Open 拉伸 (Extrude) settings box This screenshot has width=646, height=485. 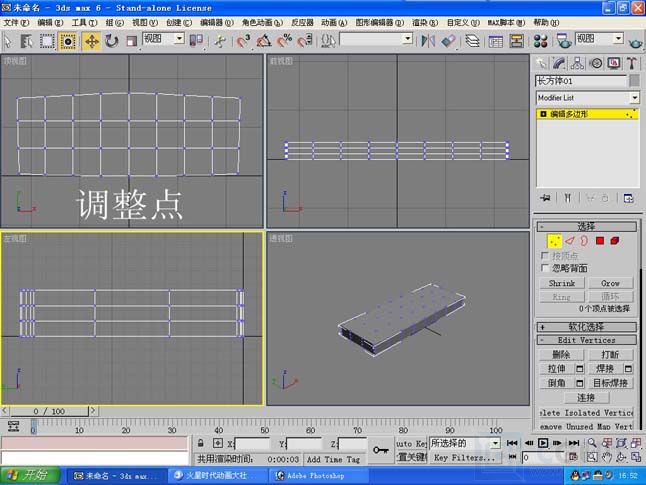tap(580, 369)
